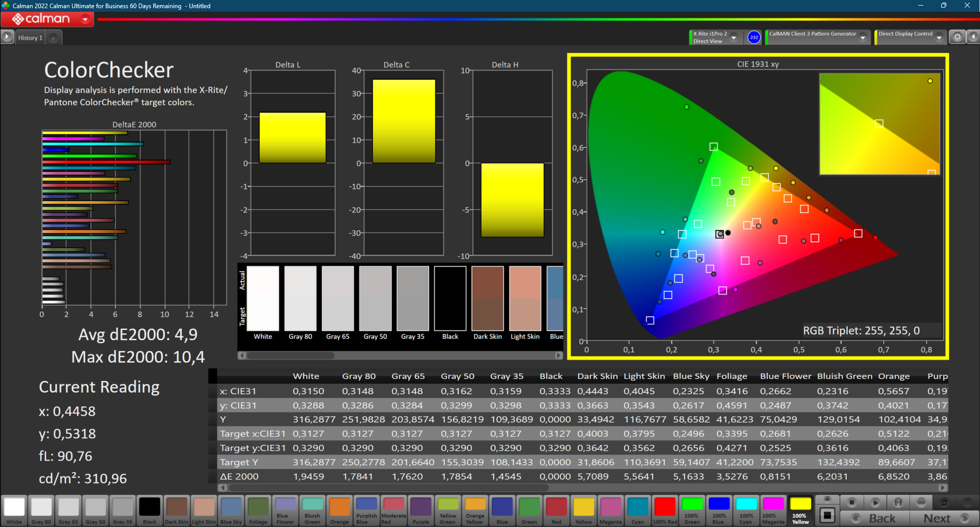
Task: Expand the left side panel arrow
Action: (7, 37)
